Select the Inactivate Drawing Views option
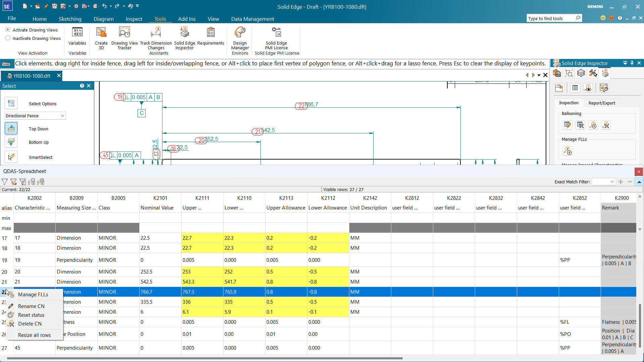 point(7,38)
